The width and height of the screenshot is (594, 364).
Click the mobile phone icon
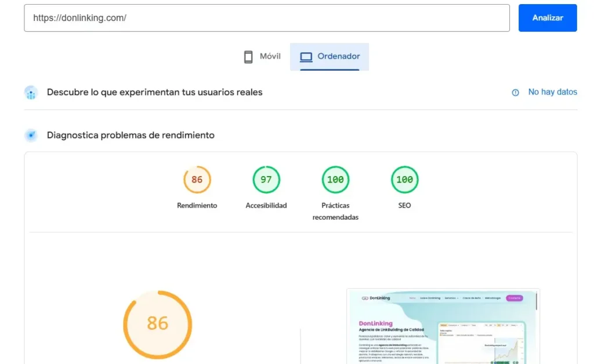[248, 57]
